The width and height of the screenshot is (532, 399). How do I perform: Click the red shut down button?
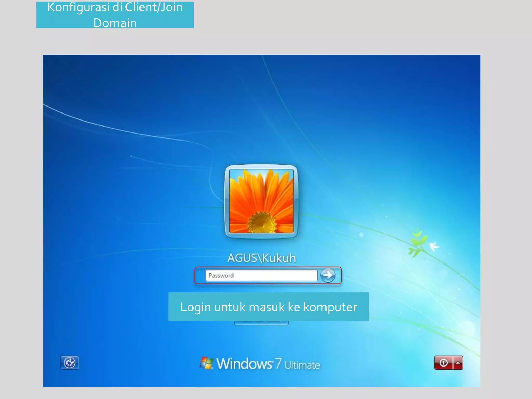(443, 362)
